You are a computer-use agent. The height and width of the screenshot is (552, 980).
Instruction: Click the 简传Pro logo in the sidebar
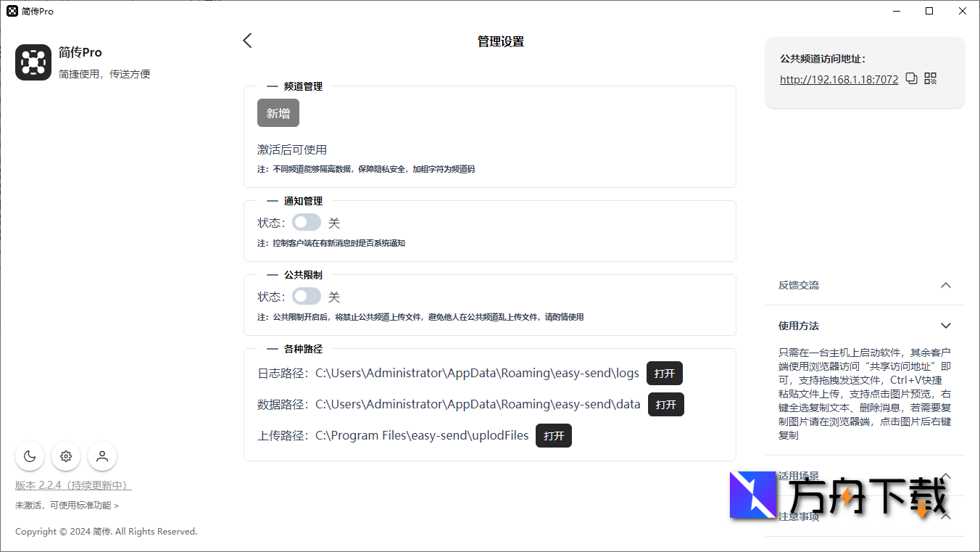(33, 62)
